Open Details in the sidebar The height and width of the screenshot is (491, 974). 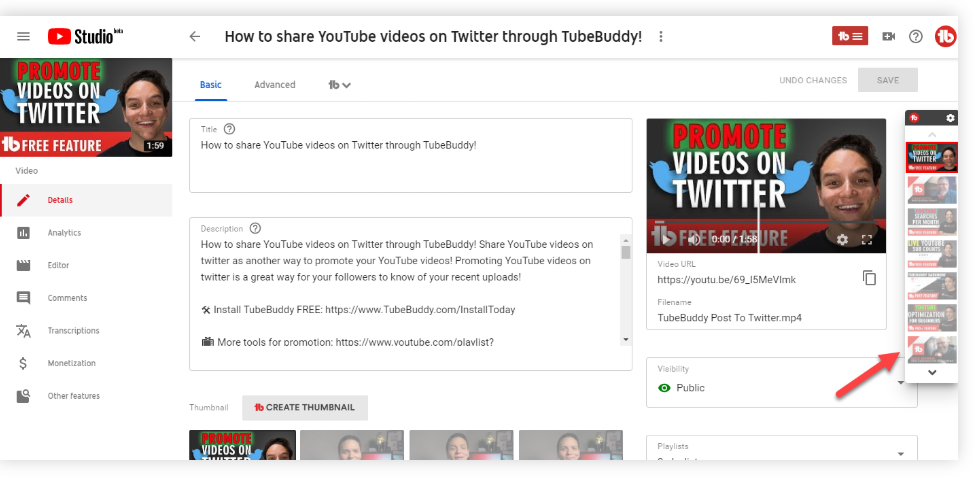coord(86,200)
